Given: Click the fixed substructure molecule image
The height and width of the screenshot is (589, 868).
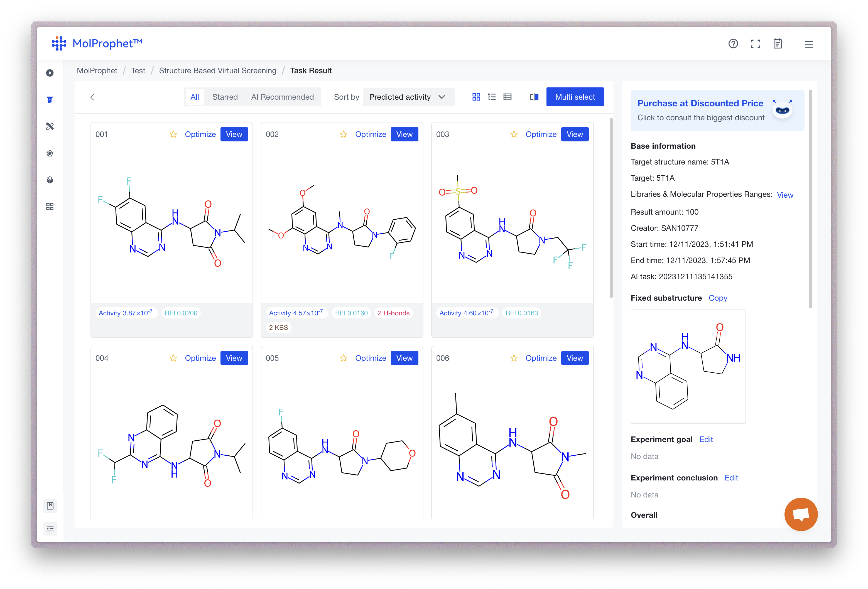Looking at the screenshot, I should 688,366.
